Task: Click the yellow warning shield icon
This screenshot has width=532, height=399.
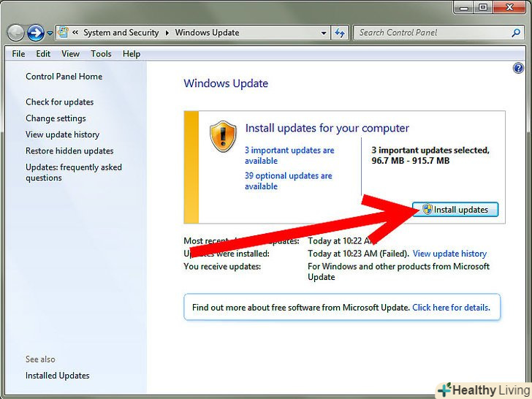Action: (223, 137)
